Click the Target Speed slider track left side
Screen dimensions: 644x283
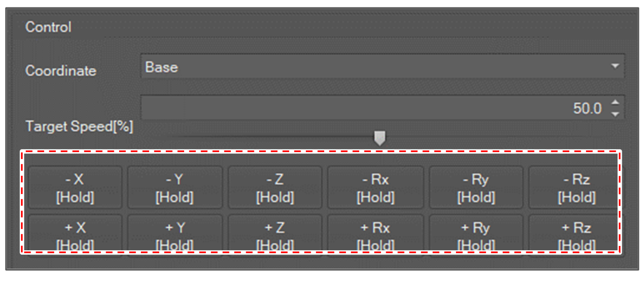pos(262,136)
